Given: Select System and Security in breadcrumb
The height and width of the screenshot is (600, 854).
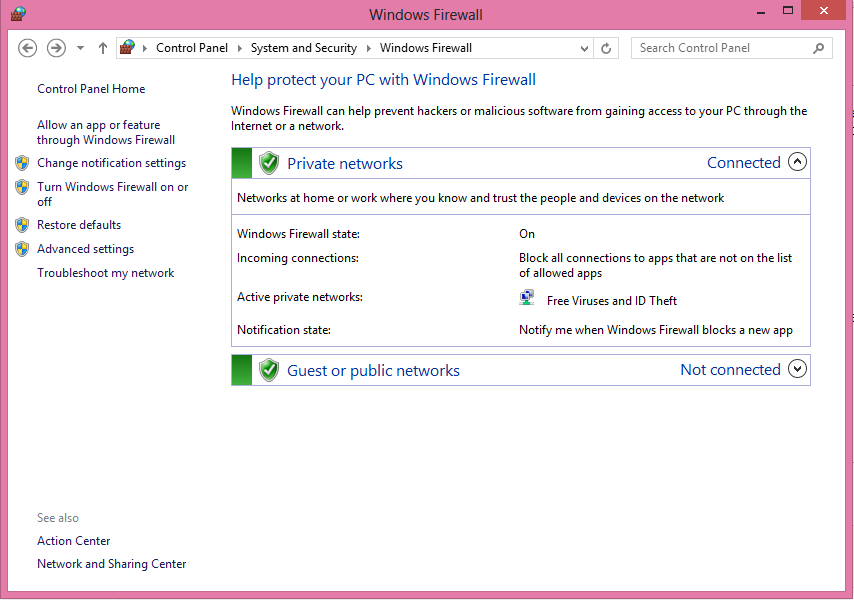Looking at the screenshot, I should click(303, 48).
